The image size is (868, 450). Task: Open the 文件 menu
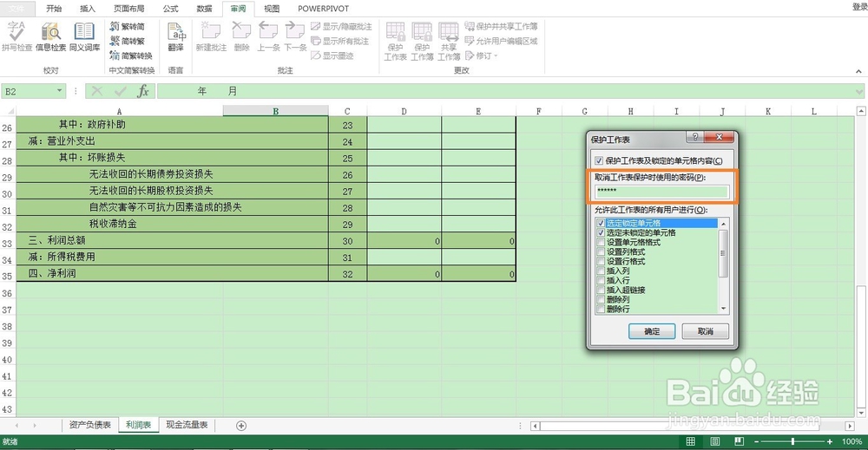click(x=17, y=9)
